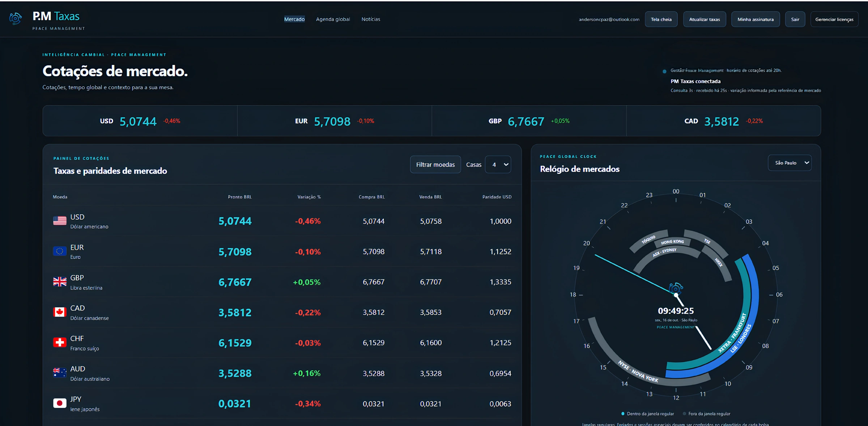Click the LSE · Londres blue arc
Screen dimensions: 868x426
pyautogui.click(x=741, y=338)
